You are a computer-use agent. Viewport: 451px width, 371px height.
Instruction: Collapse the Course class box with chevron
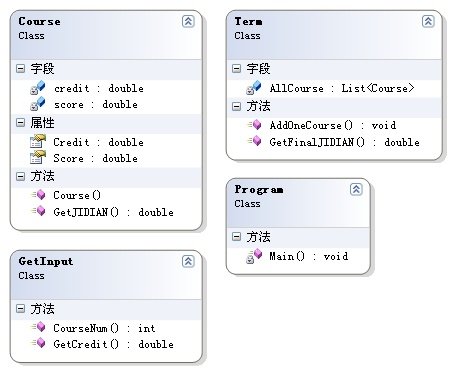[x=188, y=22]
